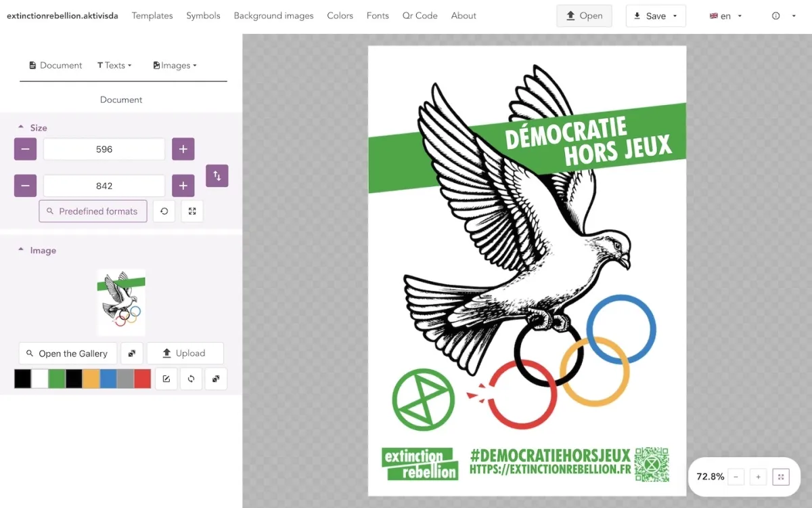Fit the canvas to screen in the zoom bar
This screenshot has width=812, height=508.
point(781,477)
